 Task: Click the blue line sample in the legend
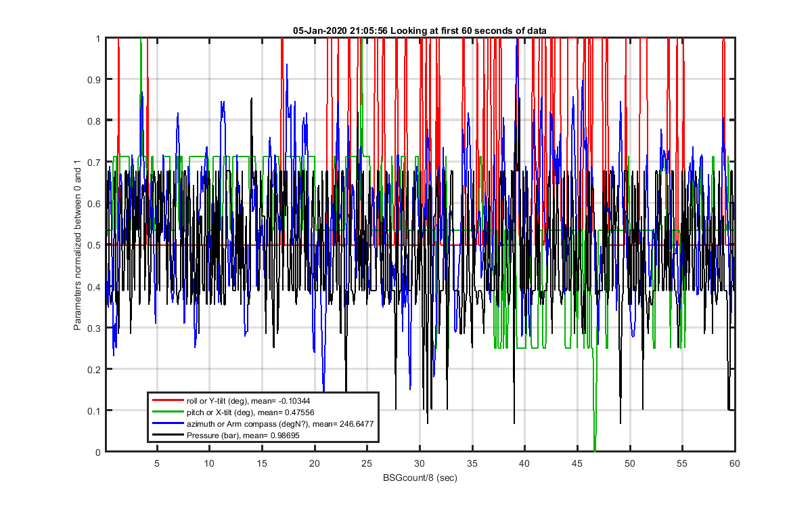click(x=167, y=424)
